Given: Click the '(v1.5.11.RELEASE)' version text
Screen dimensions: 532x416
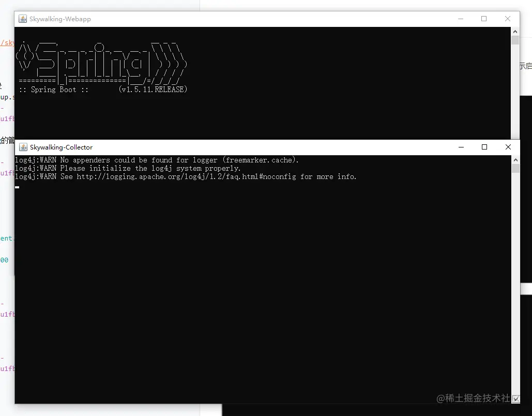Looking at the screenshot, I should point(153,90).
